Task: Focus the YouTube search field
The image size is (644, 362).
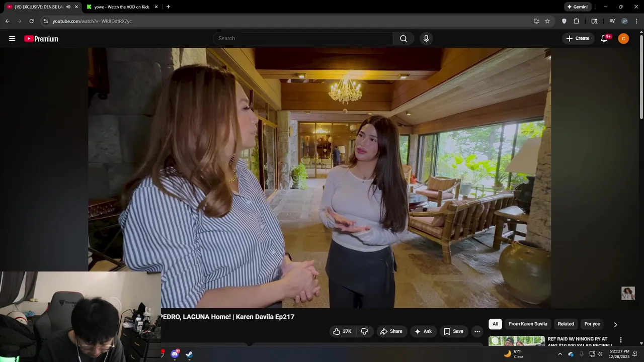Action: point(303,39)
